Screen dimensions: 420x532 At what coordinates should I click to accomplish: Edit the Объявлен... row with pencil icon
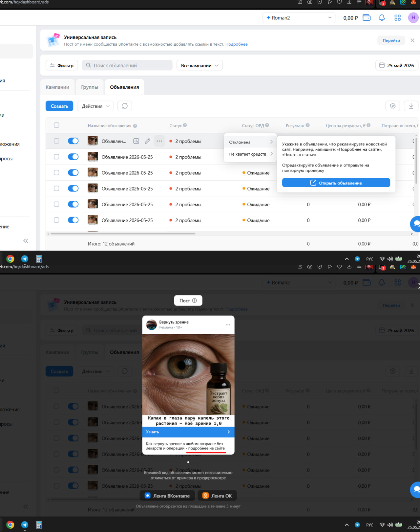pyautogui.click(x=148, y=141)
